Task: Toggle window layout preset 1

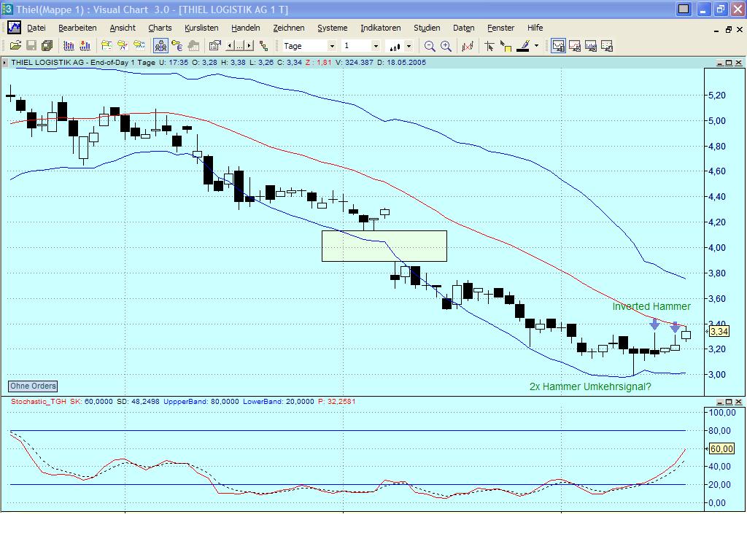Action: pyautogui.click(x=557, y=45)
